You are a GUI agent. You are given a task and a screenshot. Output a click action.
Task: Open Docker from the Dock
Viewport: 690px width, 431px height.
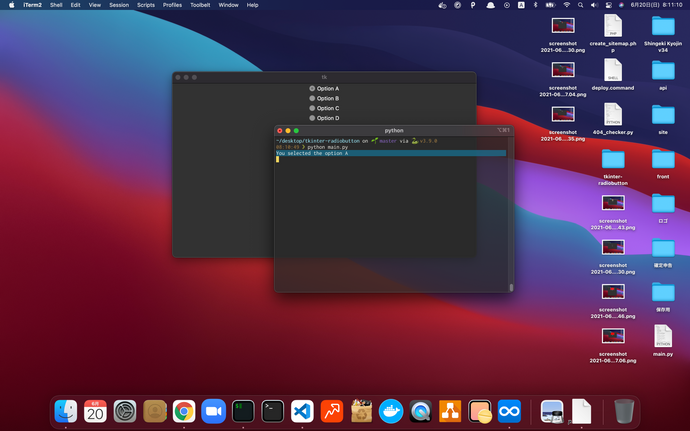pos(391,410)
